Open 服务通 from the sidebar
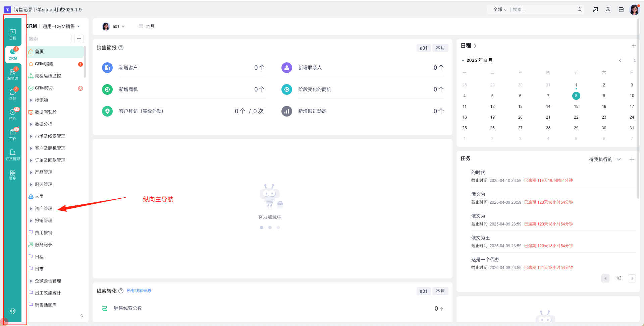The image size is (644, 326). [x=13, y=74]
